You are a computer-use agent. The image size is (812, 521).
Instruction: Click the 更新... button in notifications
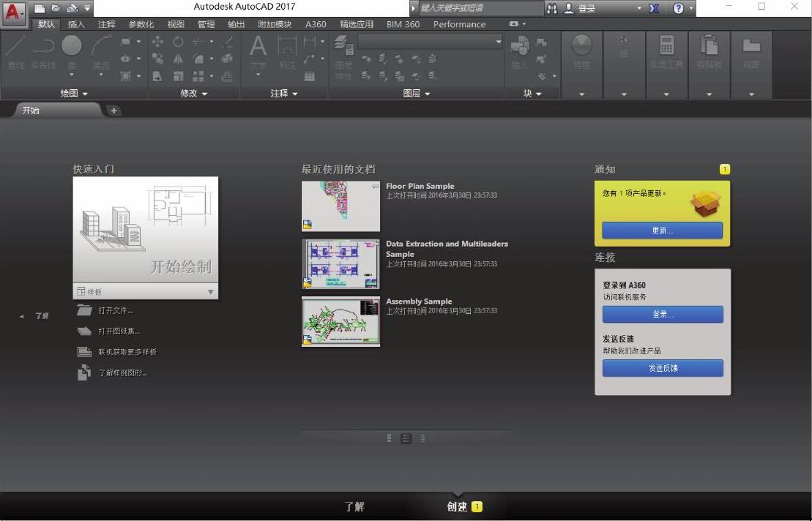click(x=663, y=230)
